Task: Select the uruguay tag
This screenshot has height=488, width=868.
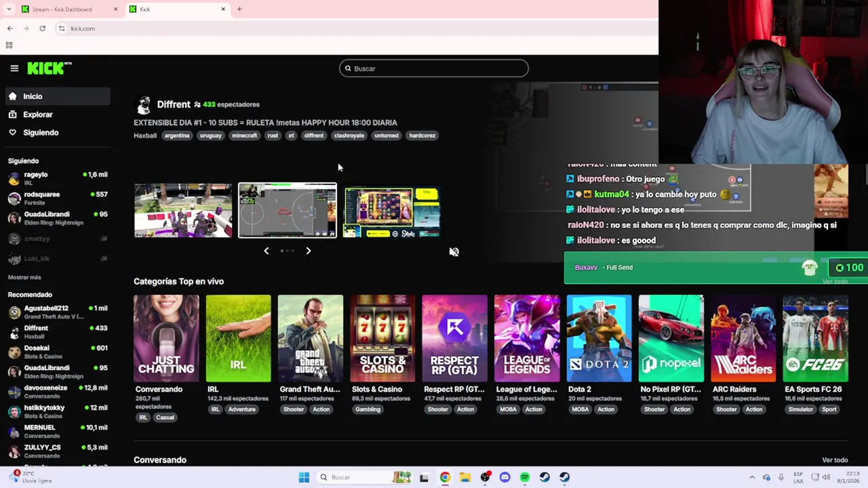Action: [210, 136]
